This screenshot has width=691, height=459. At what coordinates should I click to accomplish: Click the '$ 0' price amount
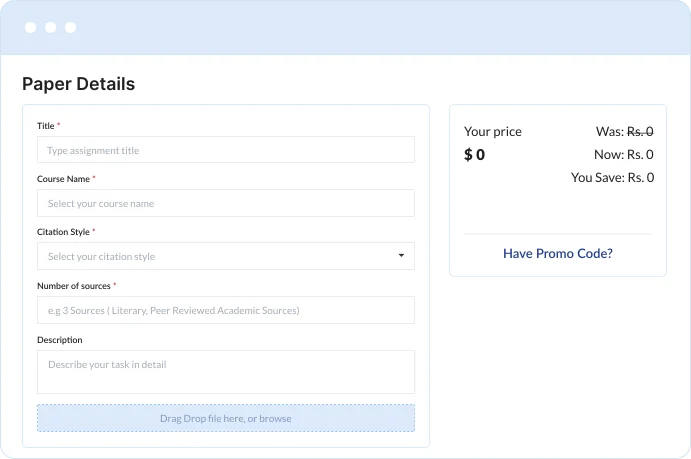[474, 155]
